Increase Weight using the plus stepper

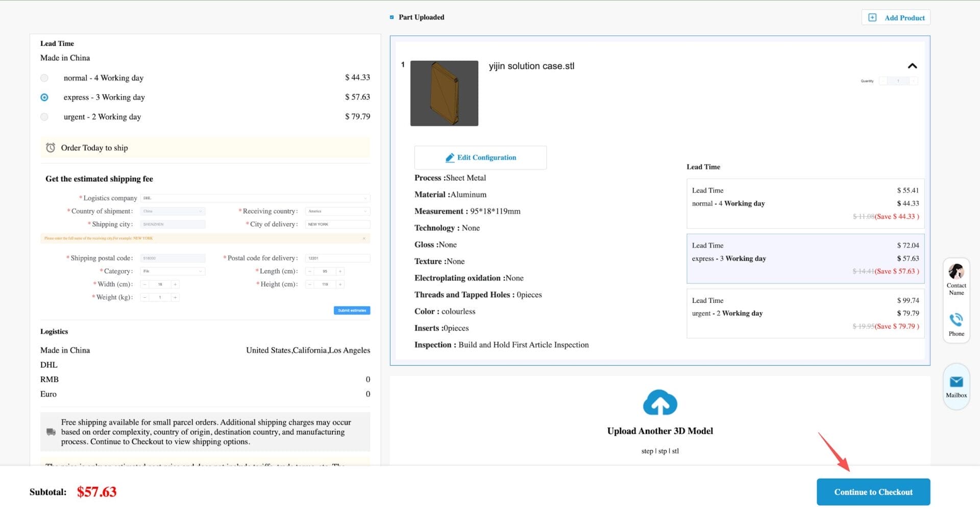click(175, 297)
